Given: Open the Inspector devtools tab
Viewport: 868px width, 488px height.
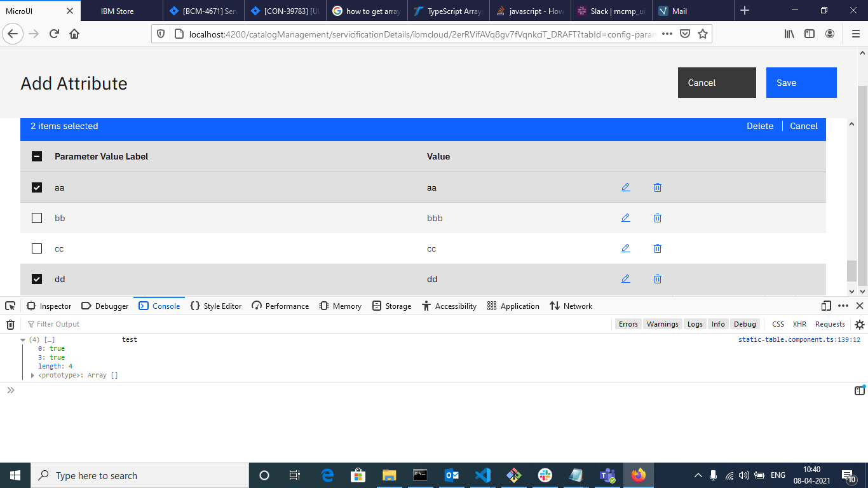Looking at the screenshot, I should 49,306.
